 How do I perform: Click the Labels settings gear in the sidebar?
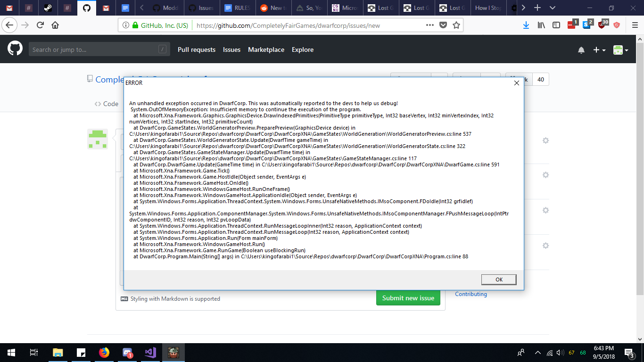click(x=545, y=174)
